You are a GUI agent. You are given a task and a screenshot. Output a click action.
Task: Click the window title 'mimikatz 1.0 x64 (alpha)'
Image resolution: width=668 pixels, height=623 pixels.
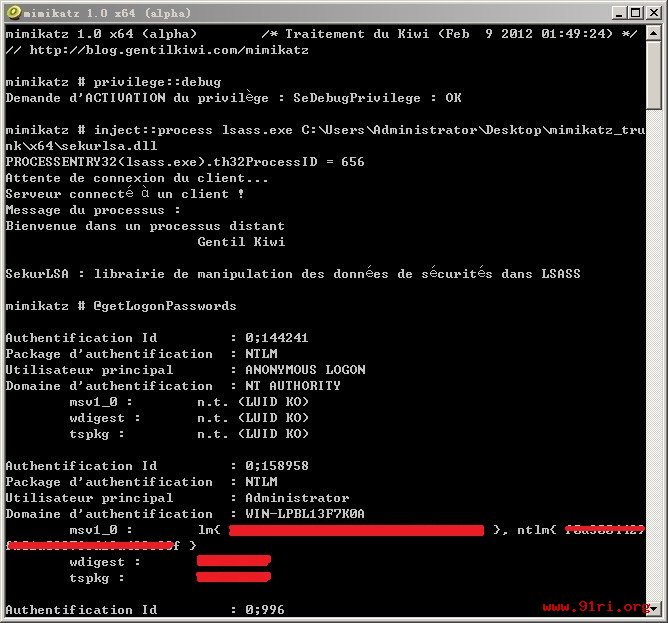coord(107,13)
